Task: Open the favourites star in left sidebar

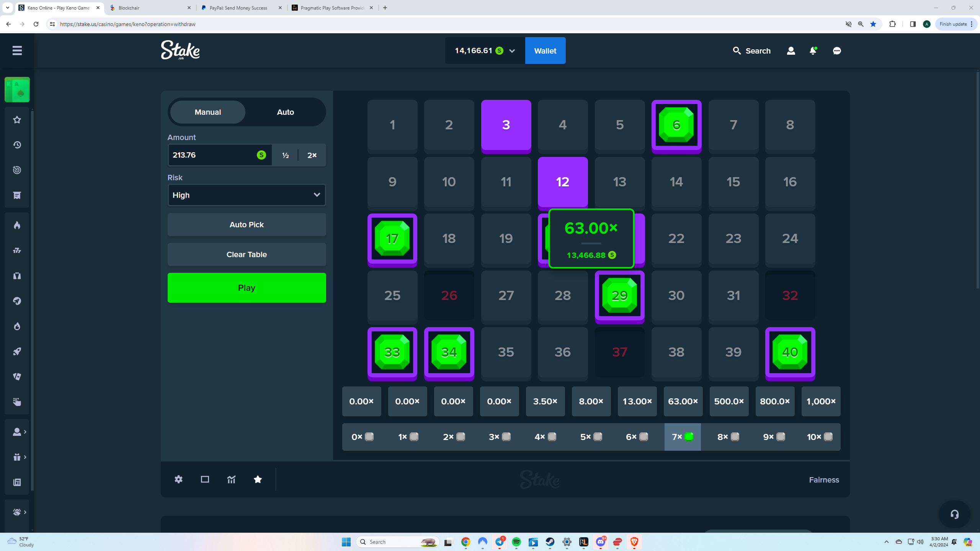Action: point(17,120)
